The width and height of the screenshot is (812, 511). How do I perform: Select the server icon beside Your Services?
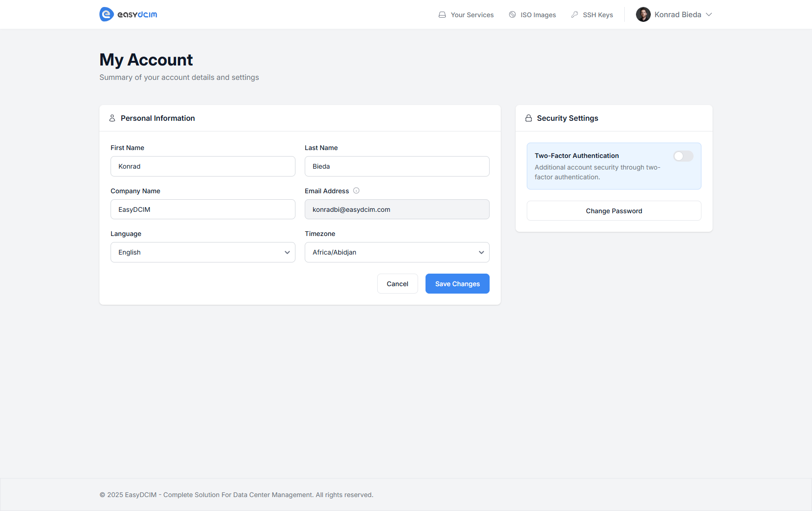(442, 14)
